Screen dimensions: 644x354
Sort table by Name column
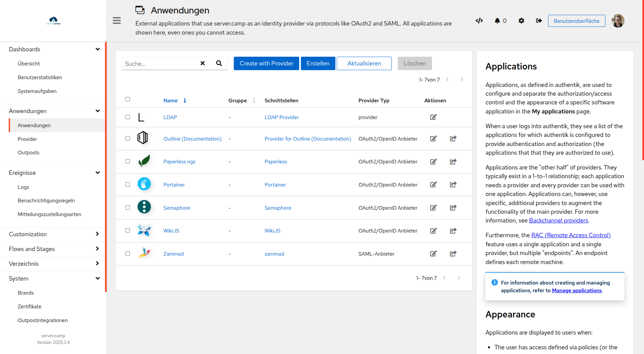pyautogui.click(x=175, y=101)
